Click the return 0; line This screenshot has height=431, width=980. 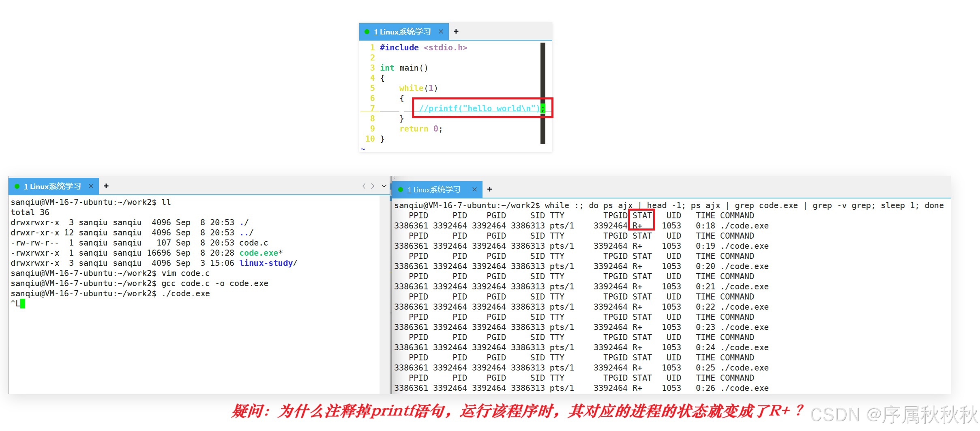click(421, 129)
